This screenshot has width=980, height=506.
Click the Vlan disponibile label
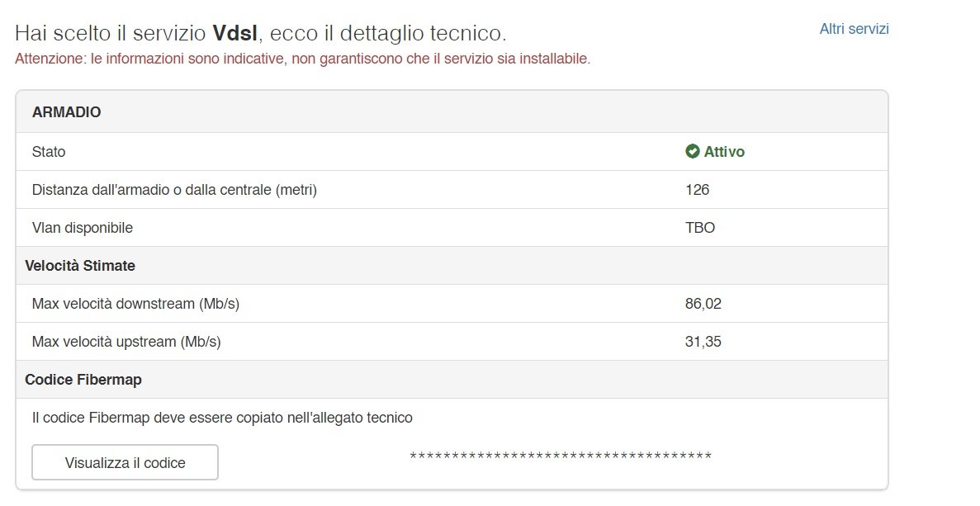(83, 227)
